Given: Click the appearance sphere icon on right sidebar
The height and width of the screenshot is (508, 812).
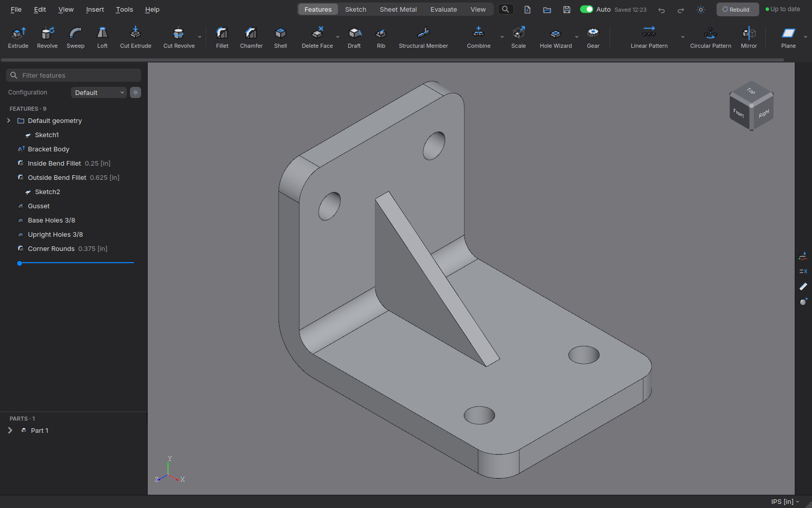Looking at the screenshot, I should click(803, 301).
